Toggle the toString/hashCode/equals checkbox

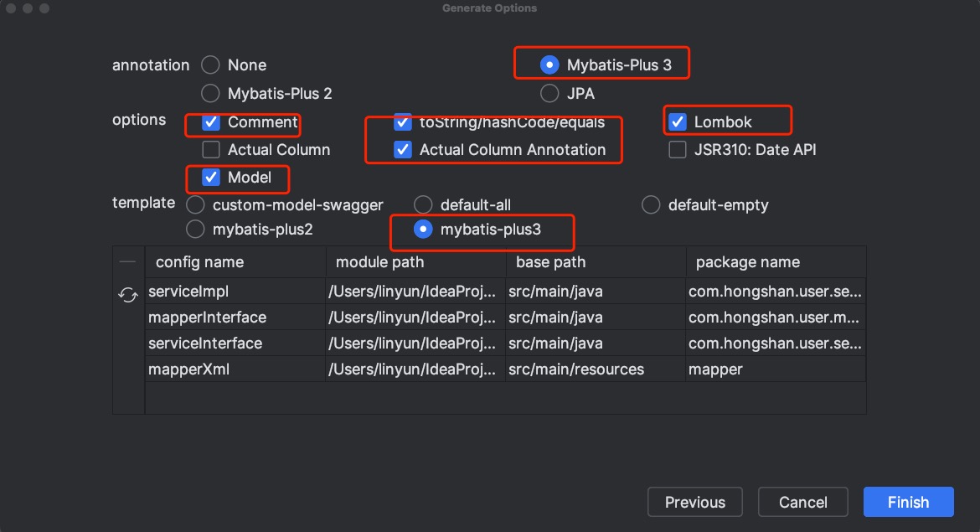(403, 122)
